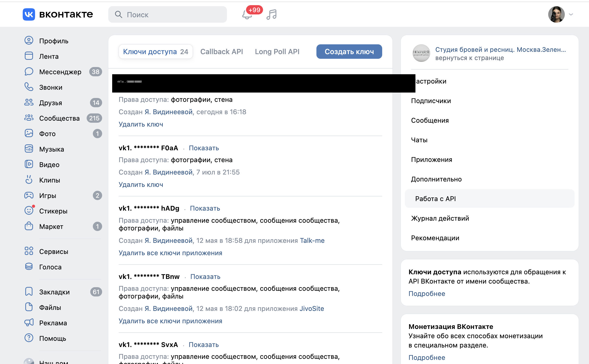Click the Сервисы grid icon

[x=29, y=251]
